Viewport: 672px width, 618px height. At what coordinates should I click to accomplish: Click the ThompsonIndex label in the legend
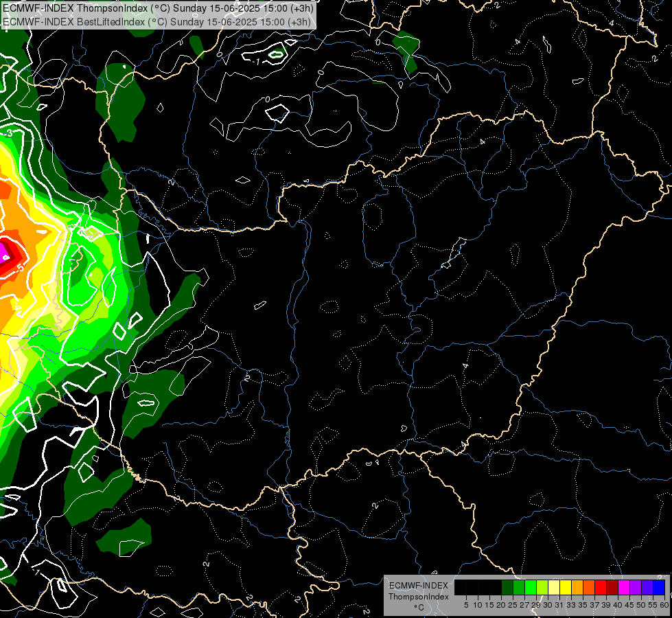point(419,597)
